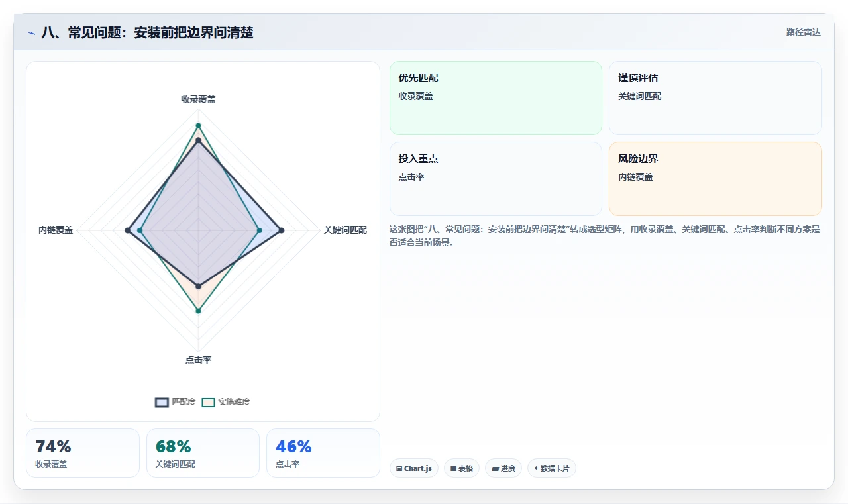
Task: Click the dark 匹配度 point on 收录覆盖 axis
Action: click(x=198, y=140)
